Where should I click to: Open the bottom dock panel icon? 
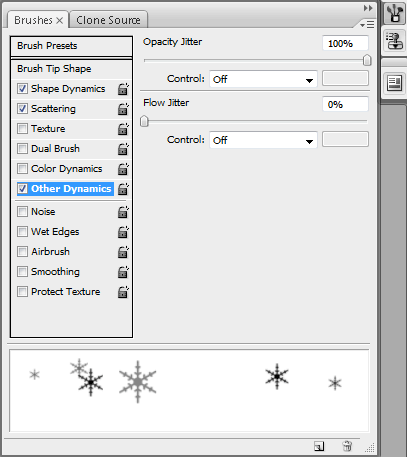click(x=394, y=83)
